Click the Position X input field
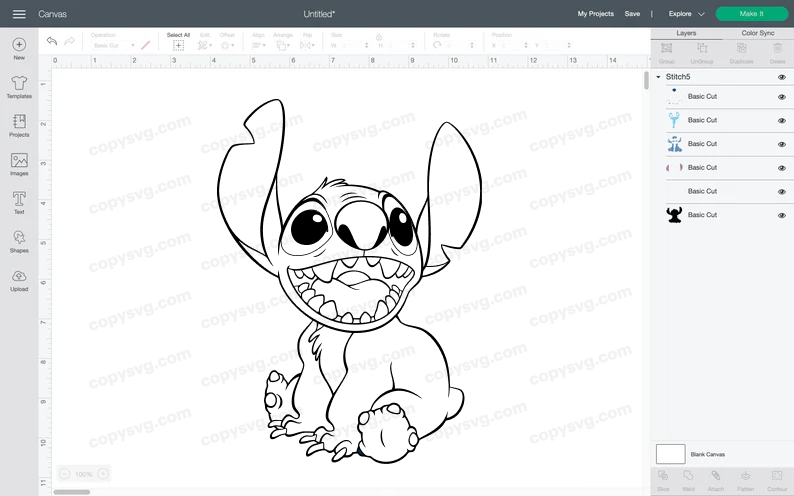This screenshot has width=794, height=496. click(513, 45)
